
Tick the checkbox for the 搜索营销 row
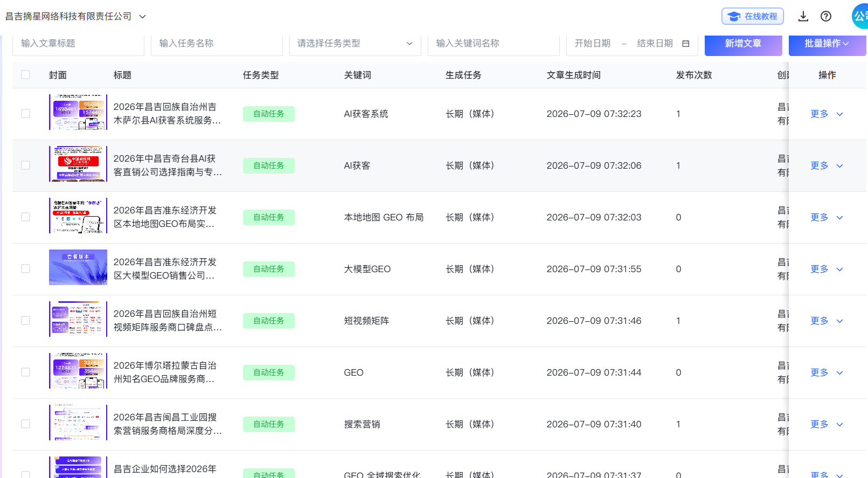tap(26, 424)
